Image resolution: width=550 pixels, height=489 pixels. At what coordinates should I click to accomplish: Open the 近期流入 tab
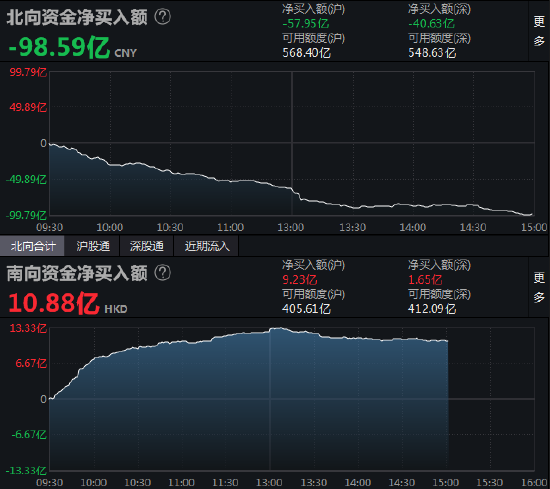pyautogui.click(x=207, y=246)
